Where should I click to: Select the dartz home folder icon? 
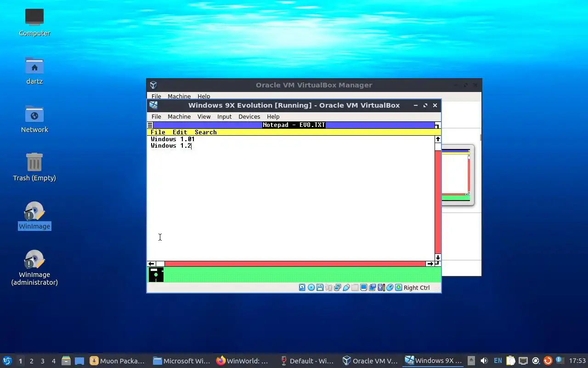pos(34,71)
